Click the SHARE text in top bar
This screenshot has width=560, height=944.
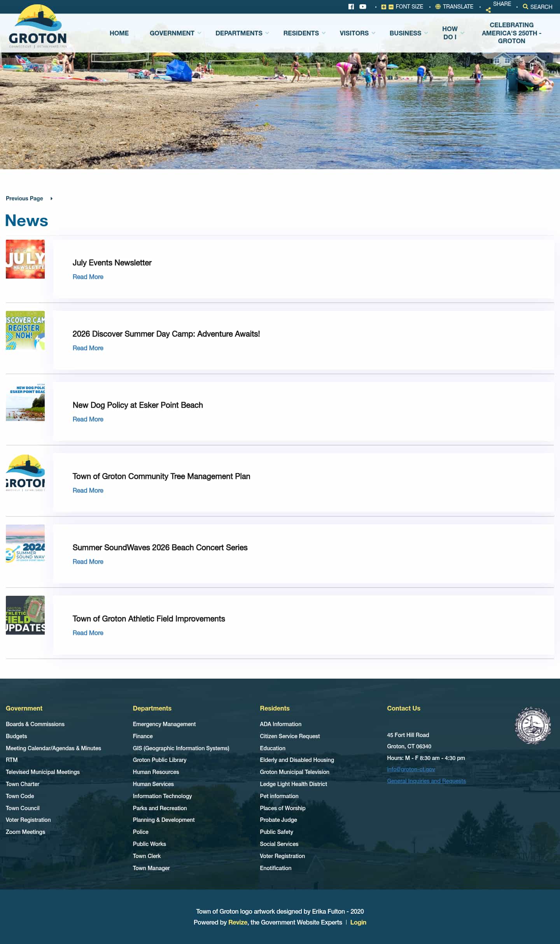[x=502, y=4]
